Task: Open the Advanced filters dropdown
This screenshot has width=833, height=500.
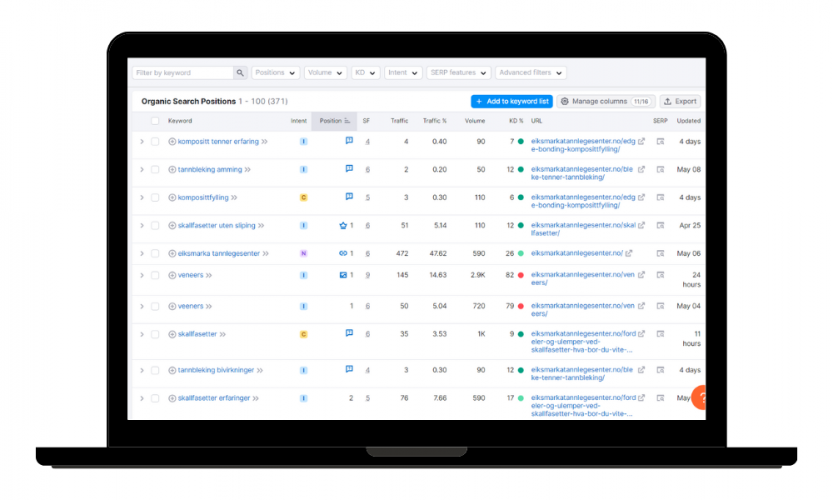Action: point(531,73)
